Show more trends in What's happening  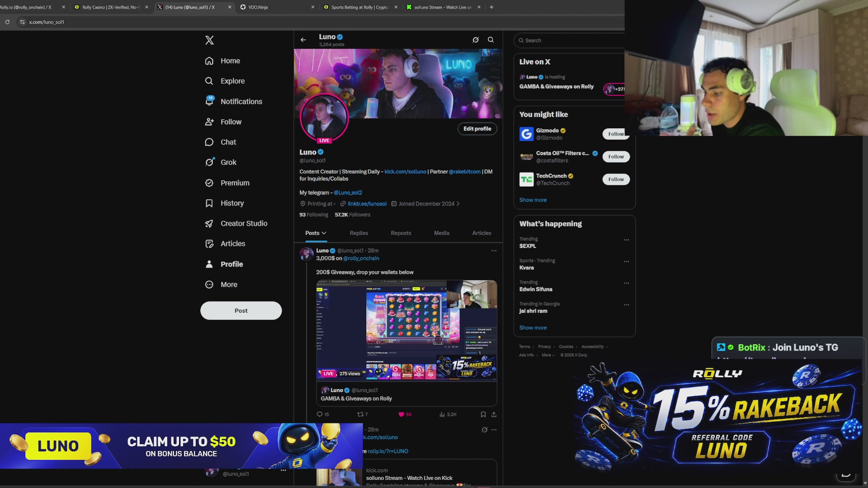[x=533, y=328]
